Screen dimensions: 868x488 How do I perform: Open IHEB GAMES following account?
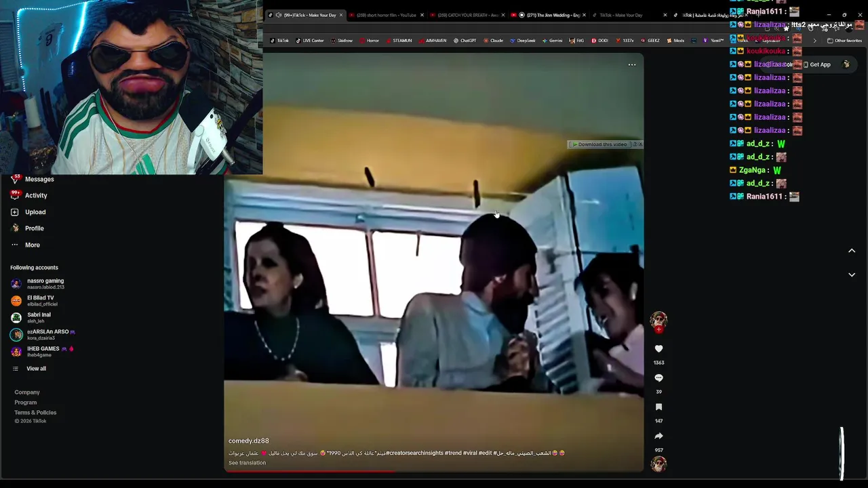click(42, 351)
